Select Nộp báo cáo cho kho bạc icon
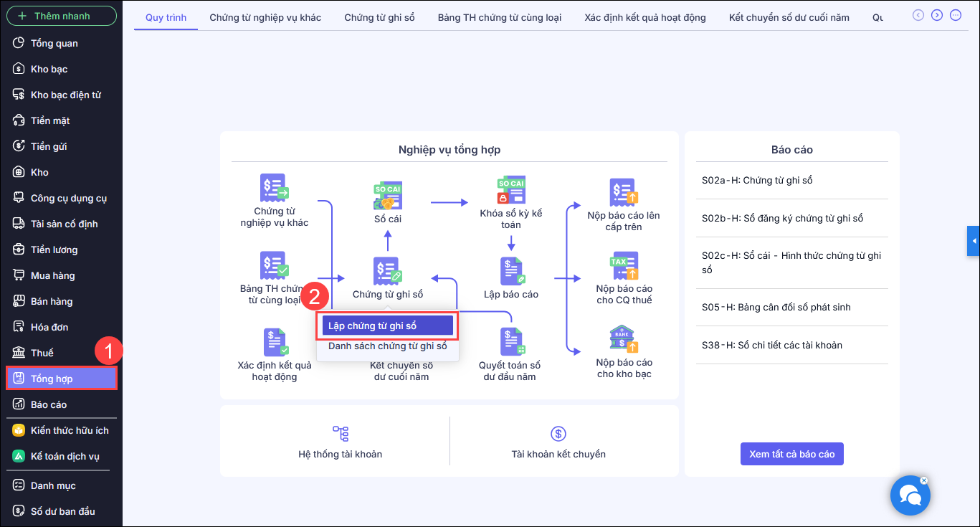 click(x=624, y=340)
